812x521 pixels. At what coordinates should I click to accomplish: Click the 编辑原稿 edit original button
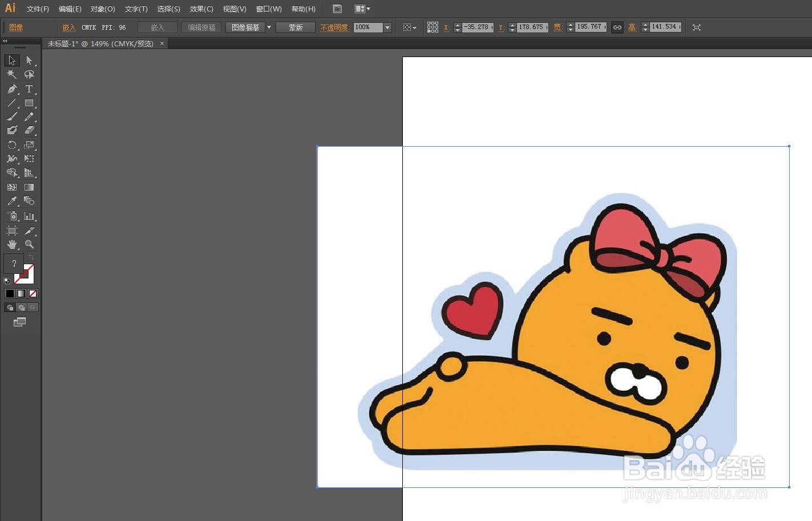[201, 27]
